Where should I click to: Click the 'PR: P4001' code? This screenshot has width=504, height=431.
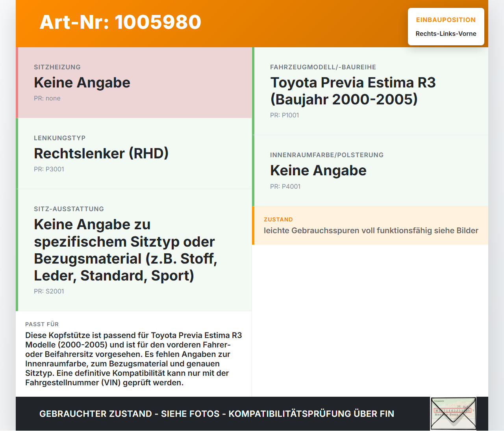click(x=285, y=187)
